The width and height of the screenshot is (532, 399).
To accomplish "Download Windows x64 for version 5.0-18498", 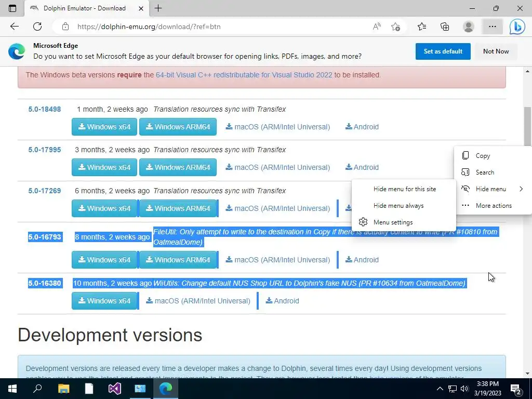I will pyautogui.click(x=104, y=127).
